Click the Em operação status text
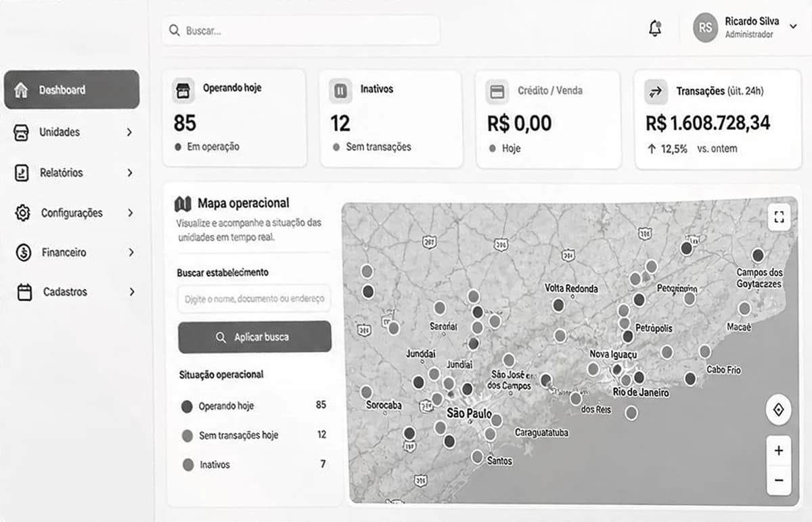 click(213, 146)
